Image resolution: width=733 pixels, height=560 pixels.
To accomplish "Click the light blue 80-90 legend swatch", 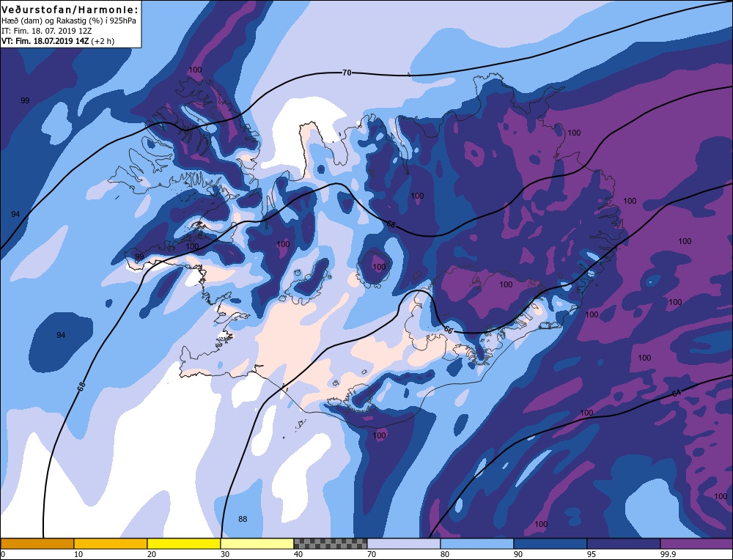I will [477, 543].
